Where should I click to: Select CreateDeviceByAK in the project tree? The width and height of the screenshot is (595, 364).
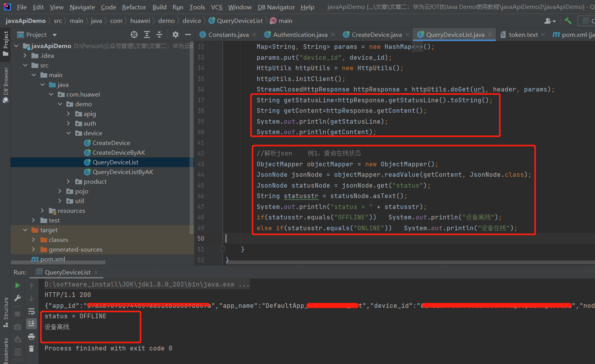coord(119,152)
